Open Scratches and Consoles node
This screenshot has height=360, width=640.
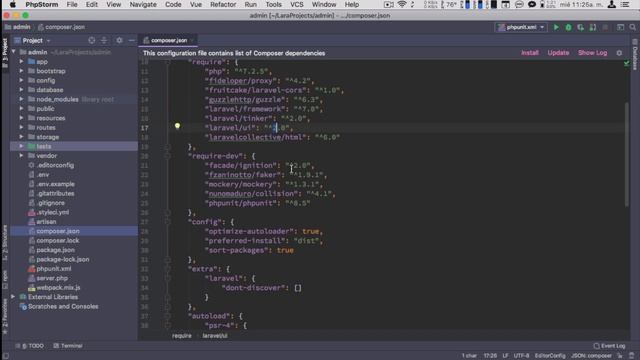(x=63, y=306)
